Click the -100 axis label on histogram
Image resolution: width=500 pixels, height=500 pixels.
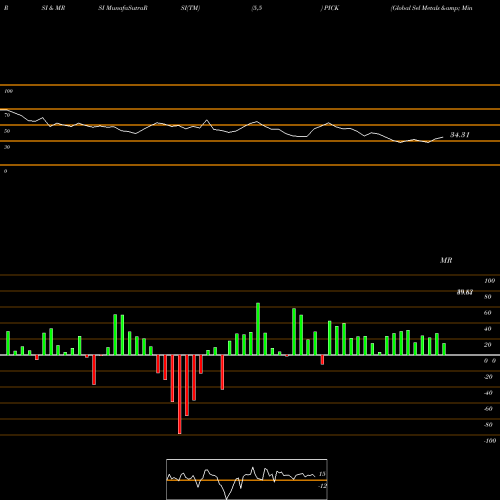pyautogui.click(x=490, y=441)
